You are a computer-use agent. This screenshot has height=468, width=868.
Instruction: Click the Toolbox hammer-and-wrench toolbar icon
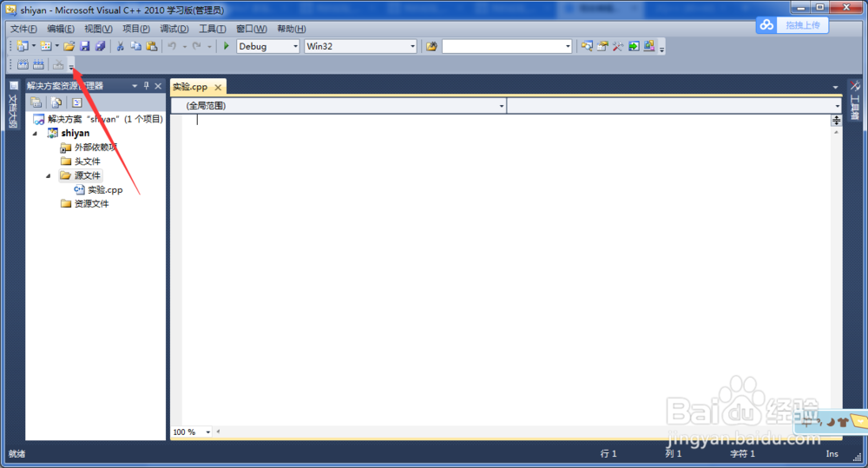(618, 47)
